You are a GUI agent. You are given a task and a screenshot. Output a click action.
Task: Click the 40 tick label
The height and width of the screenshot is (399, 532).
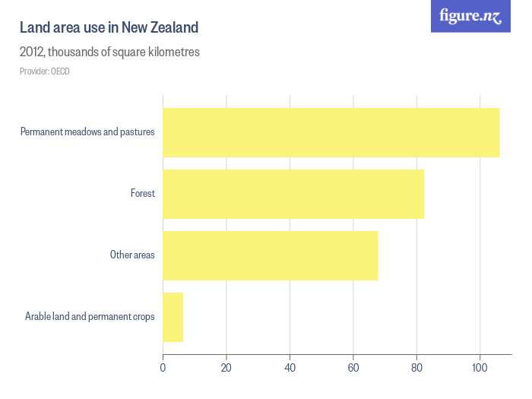(x=290, y=369)
